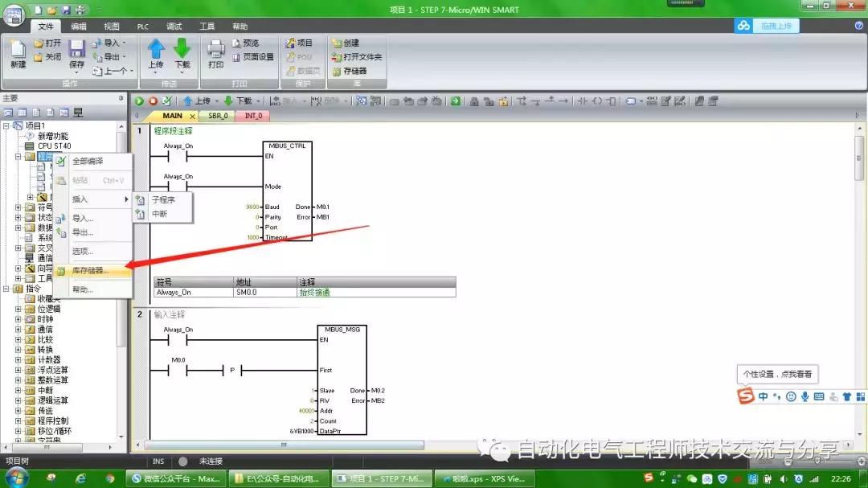Collapse the 指令 tree node
Image resolution: width=868 pixels, height=488 pixels.
coord(6,289)
